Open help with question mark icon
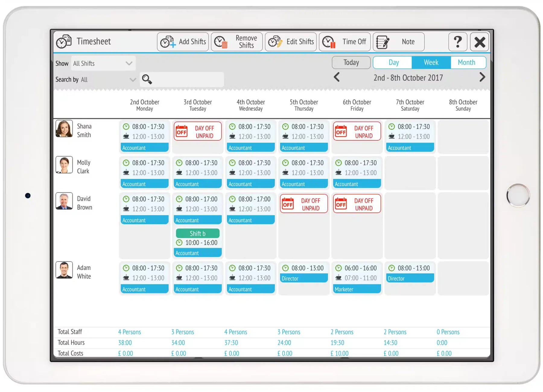This screenshot has width=543, height=392. click(x=458, y=42)
